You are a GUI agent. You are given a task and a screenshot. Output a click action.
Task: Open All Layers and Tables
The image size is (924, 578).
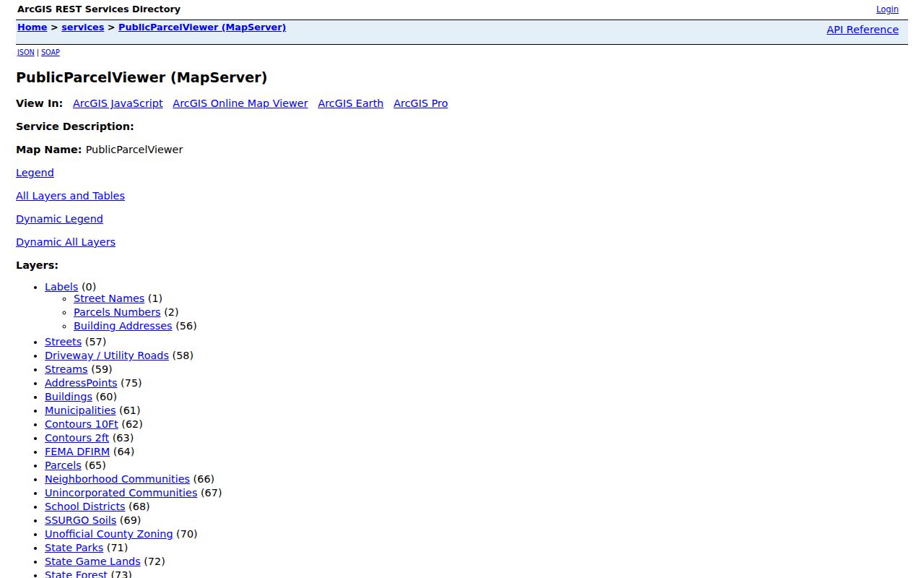70,196
